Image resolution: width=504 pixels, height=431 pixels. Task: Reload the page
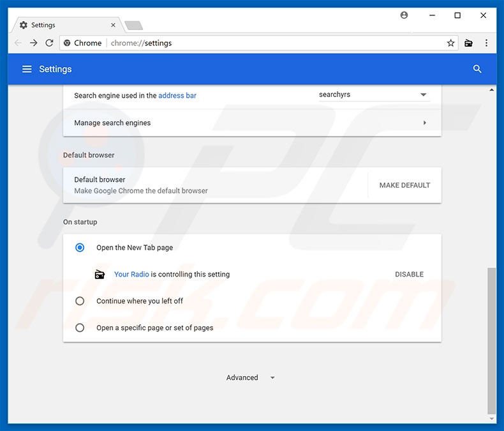click(x=49, y=43)
